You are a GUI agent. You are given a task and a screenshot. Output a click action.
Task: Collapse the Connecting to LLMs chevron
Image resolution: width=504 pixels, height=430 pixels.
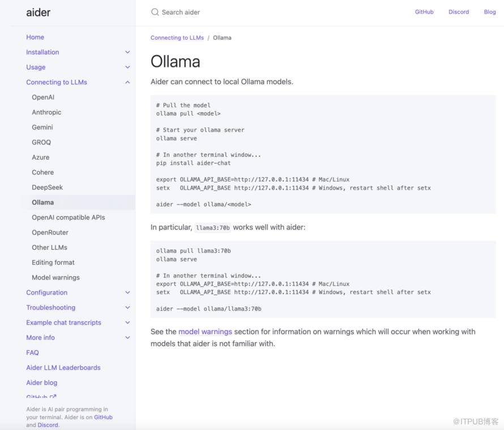127,82
